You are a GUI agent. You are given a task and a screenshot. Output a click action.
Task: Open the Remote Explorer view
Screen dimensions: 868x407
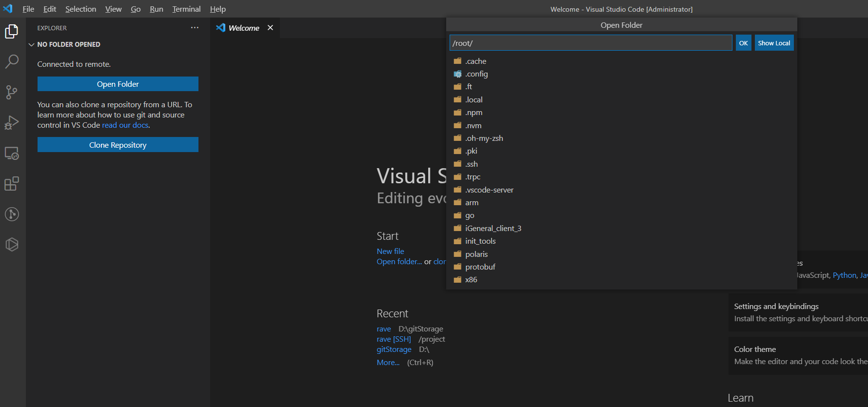click(x=12, y=153)
